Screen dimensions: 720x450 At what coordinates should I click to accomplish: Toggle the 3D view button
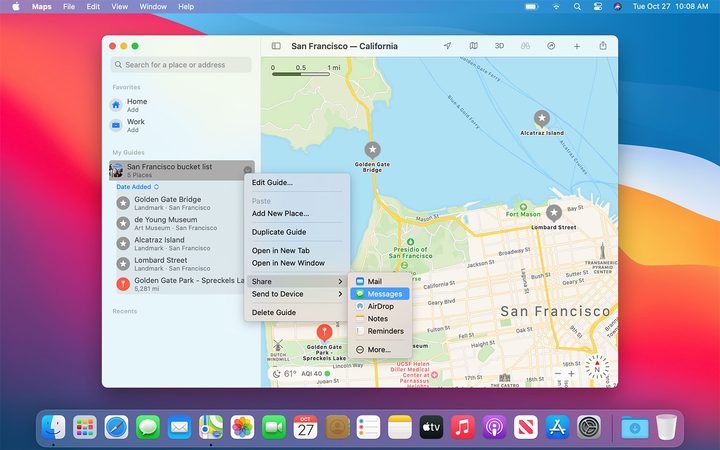point(499,46)
